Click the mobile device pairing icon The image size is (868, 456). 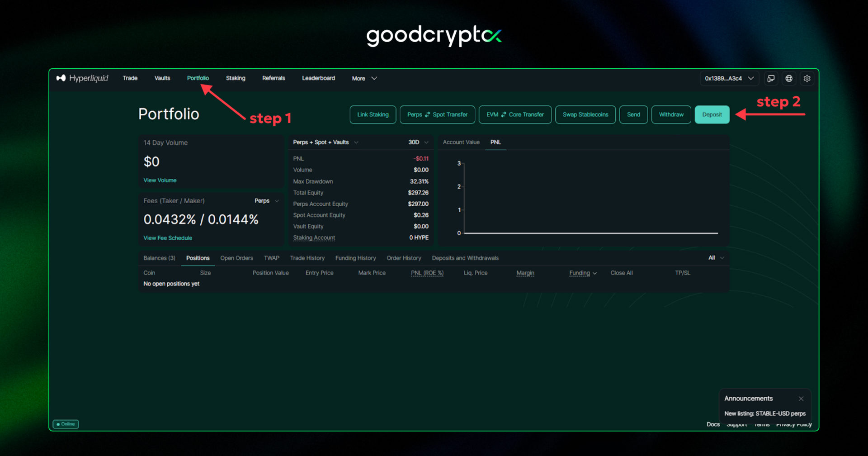pos(771,78)
